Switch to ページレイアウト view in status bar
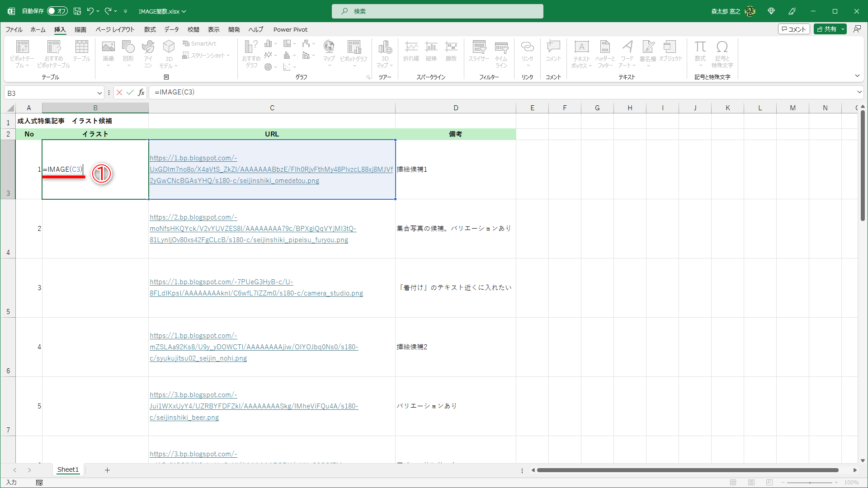 [751, 483]
